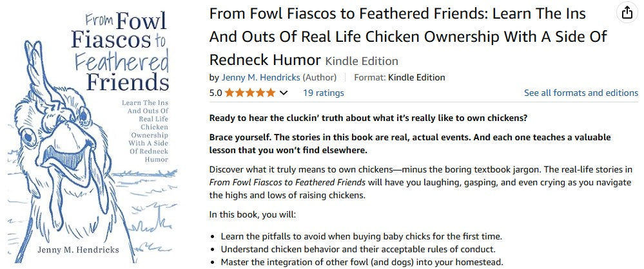Click the (Author) role label
The height and width of the screenshot is (269, 644).
tap(323, 77)
